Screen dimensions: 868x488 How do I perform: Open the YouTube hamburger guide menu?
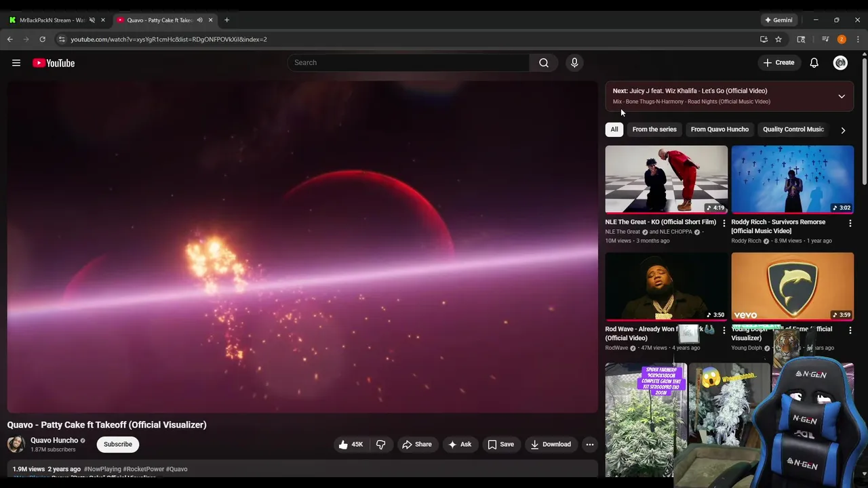click(x=16, y=63)
